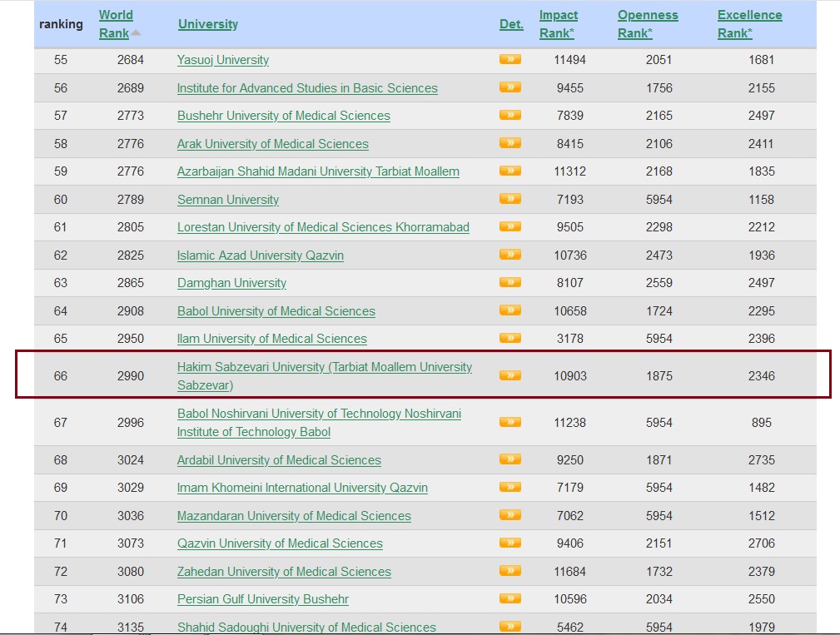Sort table by World Rank header

tap(116, 24)
